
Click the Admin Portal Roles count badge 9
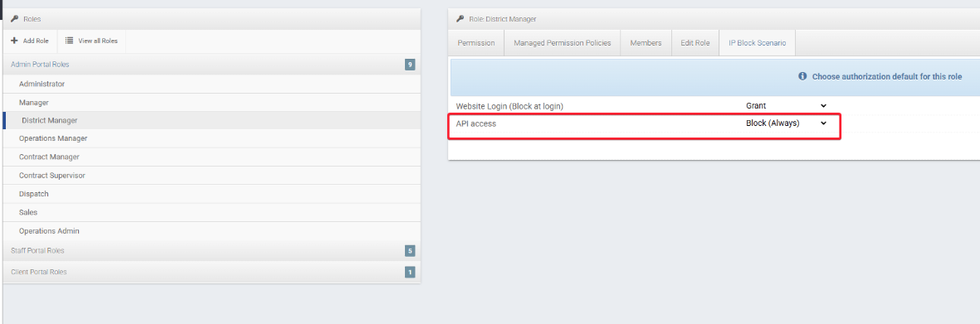click(410, 65)
